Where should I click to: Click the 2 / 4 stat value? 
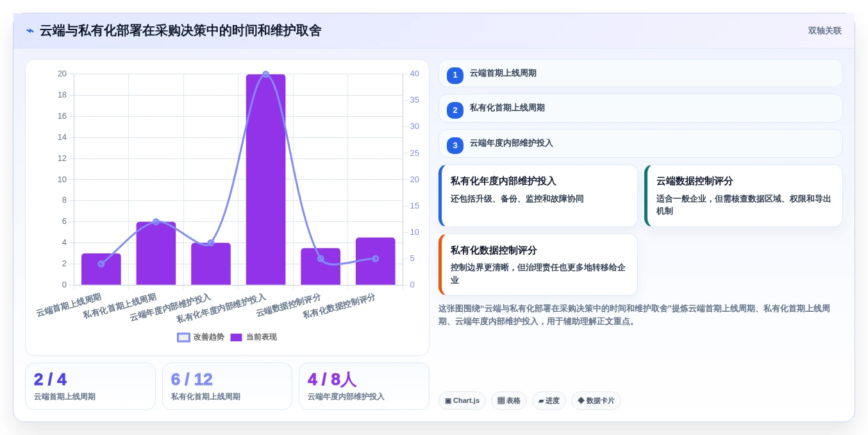tap(50, 379)
